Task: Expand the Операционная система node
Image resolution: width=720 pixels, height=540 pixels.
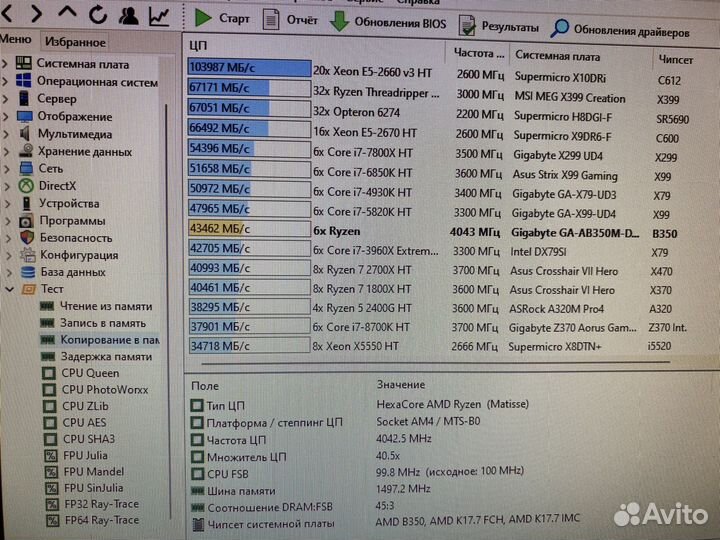Action: 6,81
